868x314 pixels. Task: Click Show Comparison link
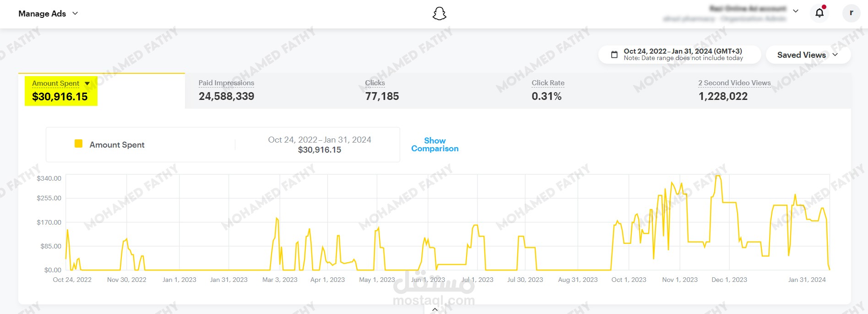click(x=435, y=144)
